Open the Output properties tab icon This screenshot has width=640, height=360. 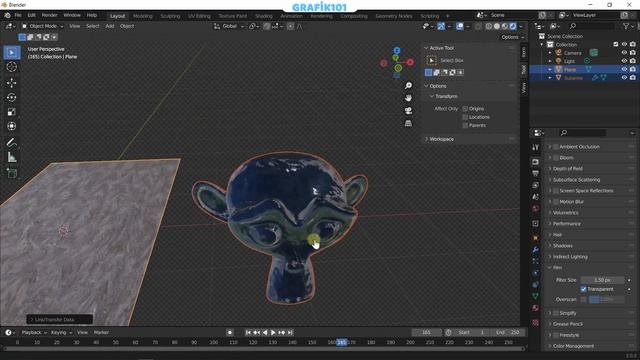click(x=536, y=173)
